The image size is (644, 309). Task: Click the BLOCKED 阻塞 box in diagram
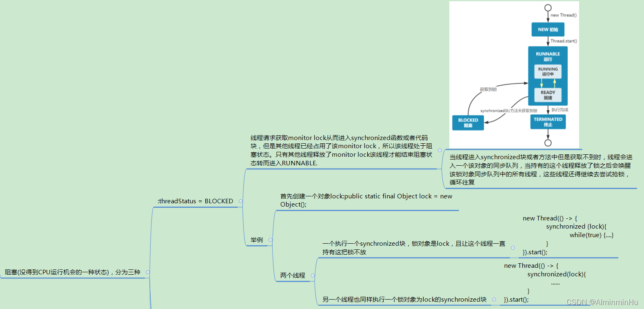[468, 123]
